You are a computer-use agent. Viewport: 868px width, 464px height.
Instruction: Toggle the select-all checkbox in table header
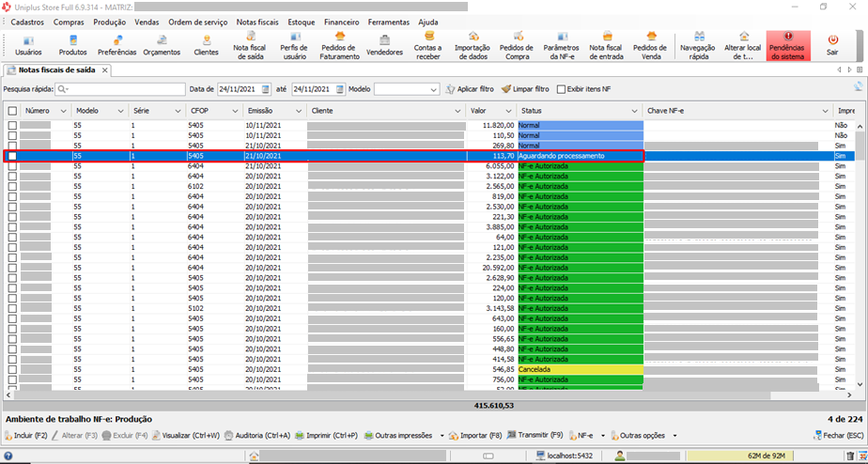point(12,111)
